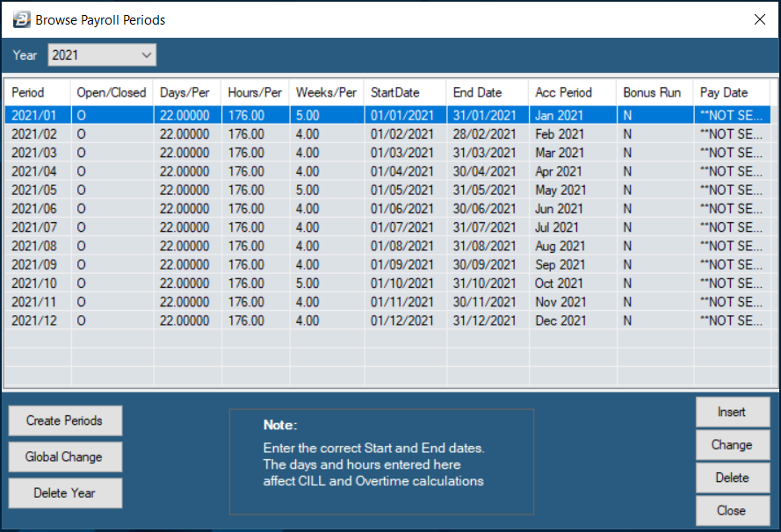Sort by the Period column header

(x=38, y=92)
